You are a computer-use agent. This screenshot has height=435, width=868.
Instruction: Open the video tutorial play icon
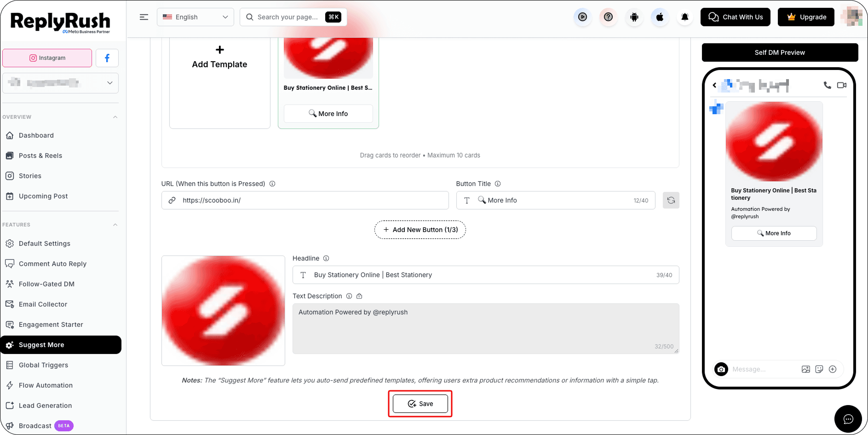(x=582, y=17)
